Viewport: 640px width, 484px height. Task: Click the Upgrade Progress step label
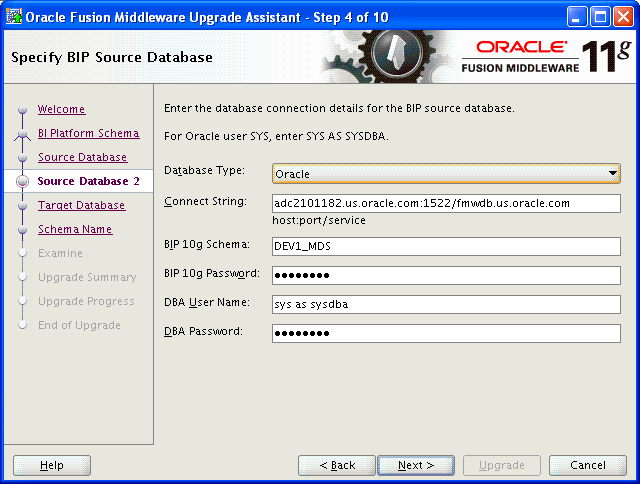point(86,302)
